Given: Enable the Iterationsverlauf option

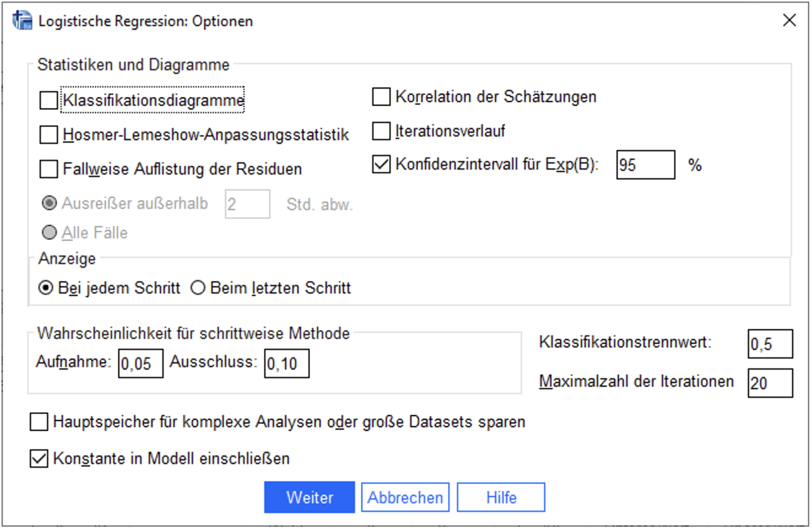Looking at the screenshot, I should coord(381,130).
